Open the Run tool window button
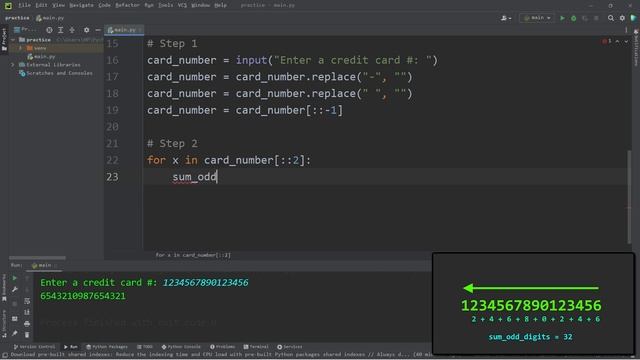Screen dimensions: 640x360 (71, 347)
